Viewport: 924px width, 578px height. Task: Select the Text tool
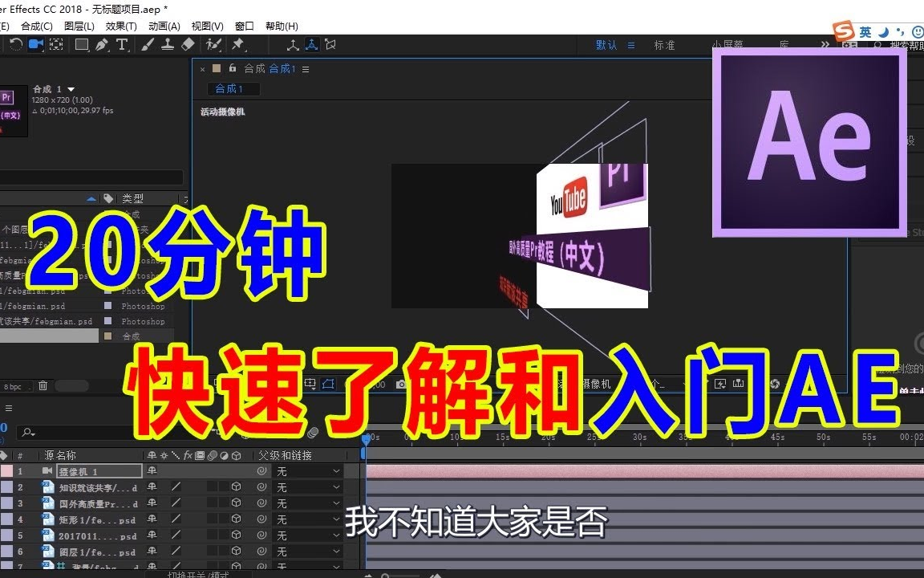pyautogui.click(x=121, y=45)
